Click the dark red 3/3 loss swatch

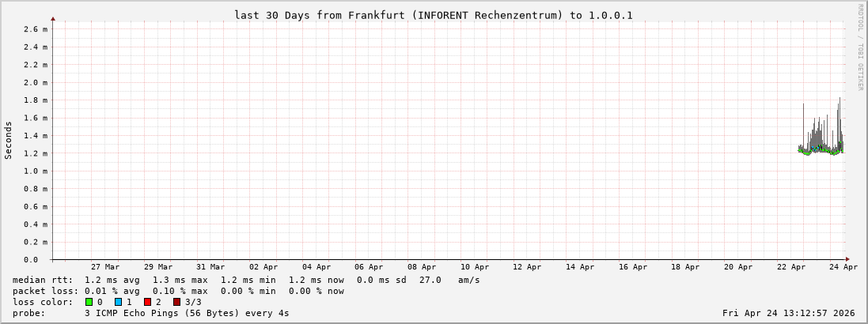176,302
